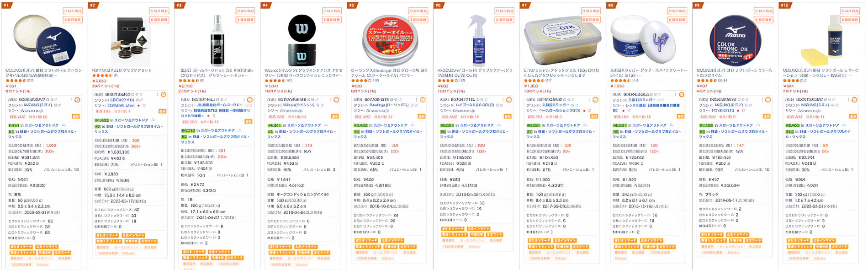
Task: Click the first solid orange tag in product #2's panel
Action: pos(107,235)
